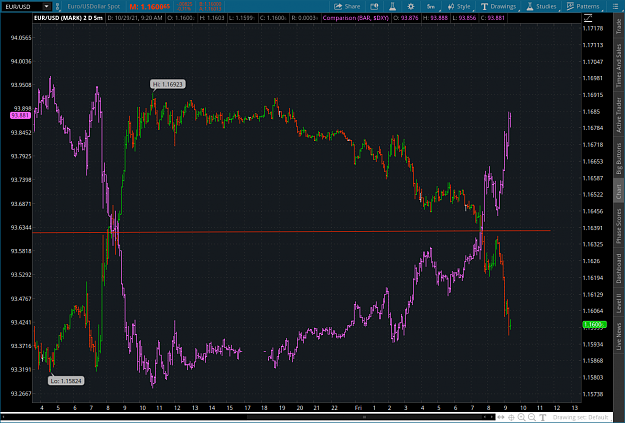Open the Drawings menu

(x=499, y=6)
